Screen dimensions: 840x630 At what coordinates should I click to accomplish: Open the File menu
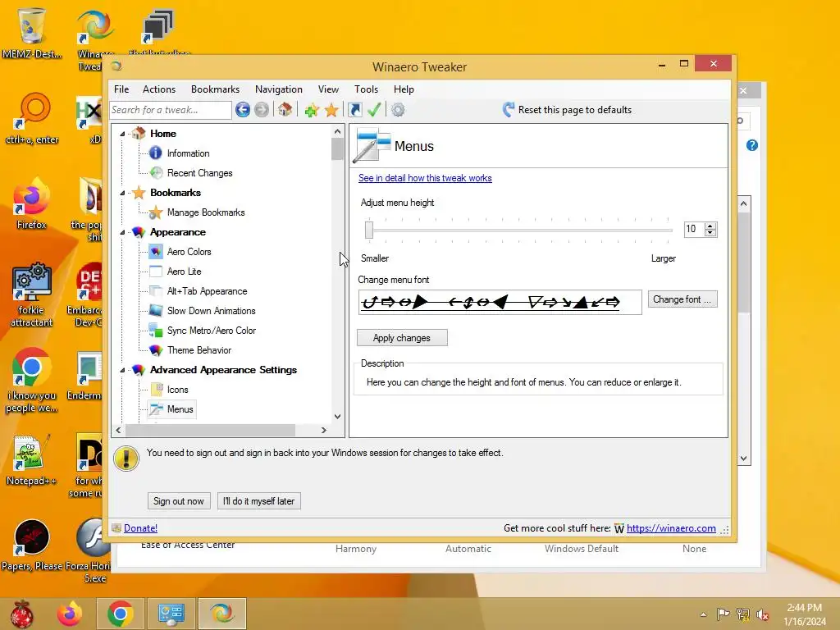click(x=121, y=89)
